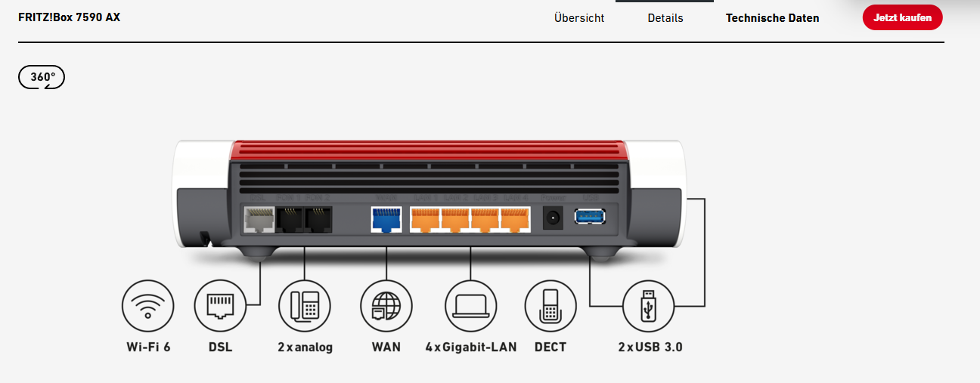The height and width of the screenshot is (383, 980).
Task: Click the 2 x analog telephone icon
Action: click(x=305, y=306)
